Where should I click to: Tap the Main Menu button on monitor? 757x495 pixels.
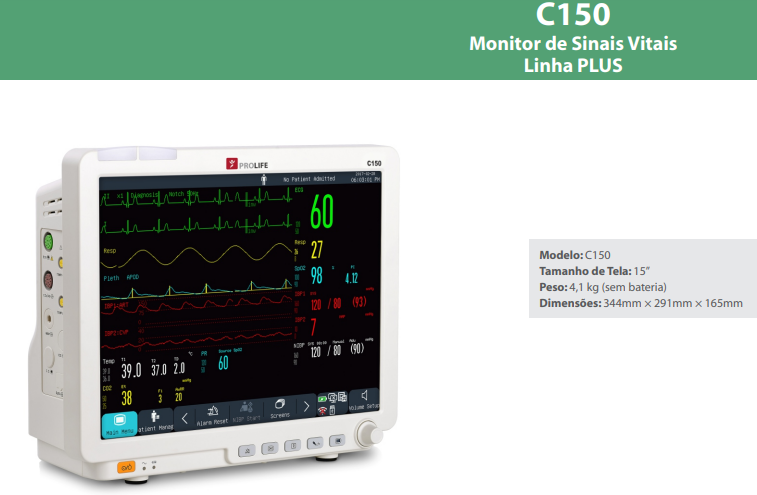(x=119, y=422)
